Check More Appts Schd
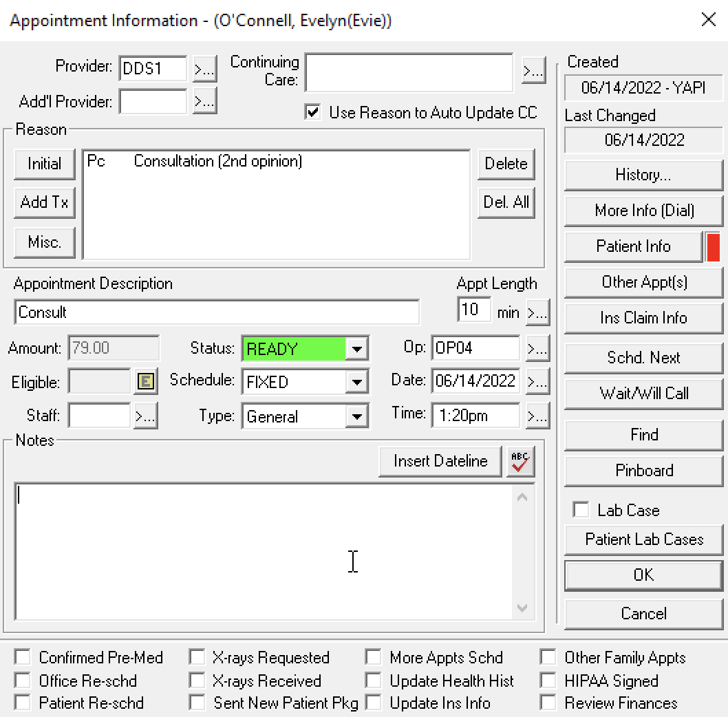 (373, 657)
